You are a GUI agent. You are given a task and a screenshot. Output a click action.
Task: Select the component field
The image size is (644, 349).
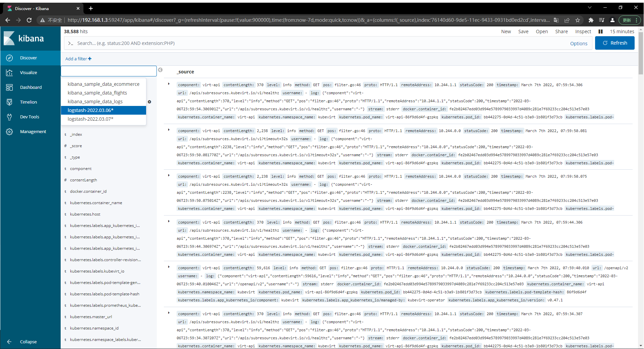pyautogui.click(x=81, y=169)
